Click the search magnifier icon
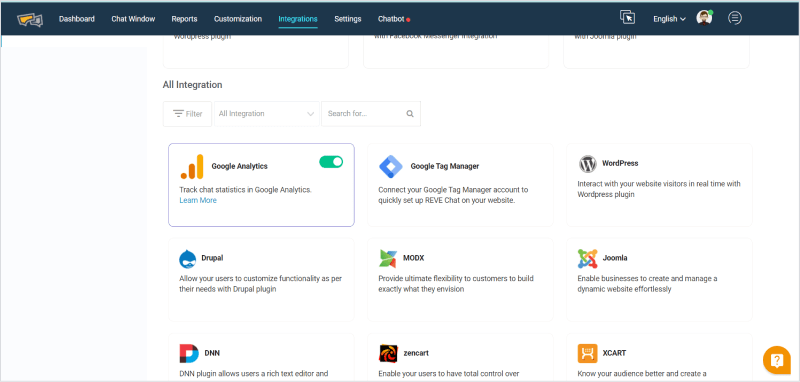 coord(410,114)
